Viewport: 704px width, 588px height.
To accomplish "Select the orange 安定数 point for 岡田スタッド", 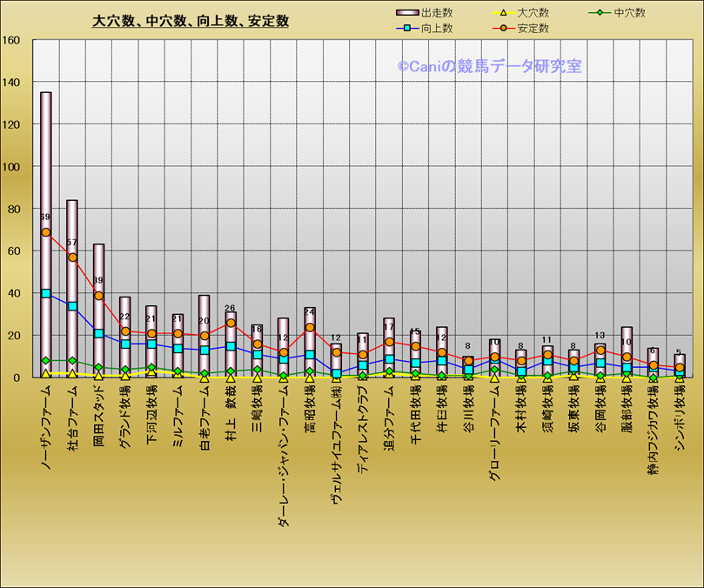I will point(98,296).
